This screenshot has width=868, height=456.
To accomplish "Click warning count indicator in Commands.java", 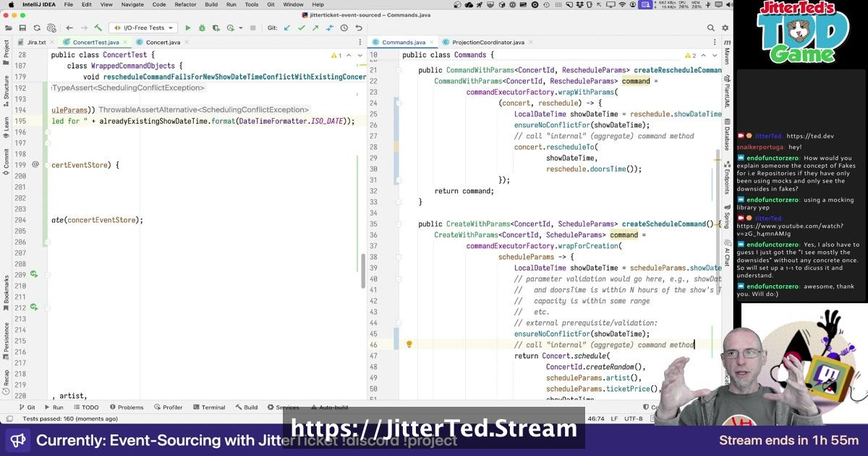I will coord(692,55).
